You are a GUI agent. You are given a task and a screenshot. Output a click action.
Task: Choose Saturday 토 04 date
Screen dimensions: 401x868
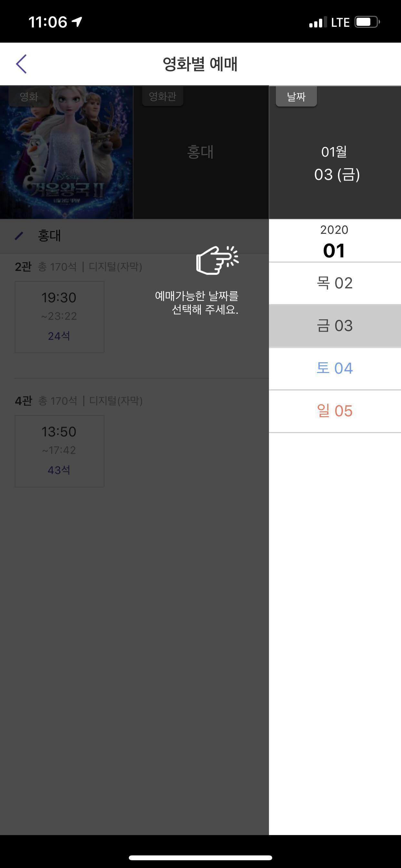[334, 368]
